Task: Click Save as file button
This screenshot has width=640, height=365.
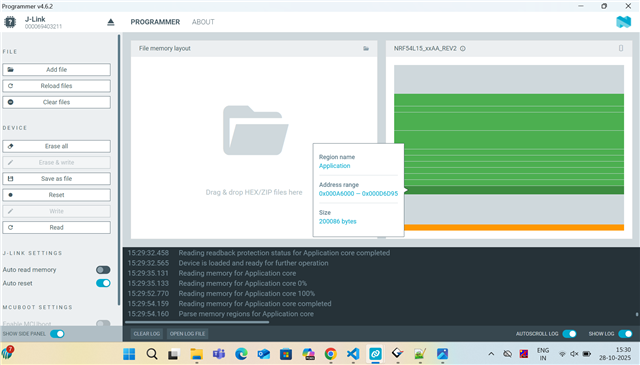Action: point(56,179)
